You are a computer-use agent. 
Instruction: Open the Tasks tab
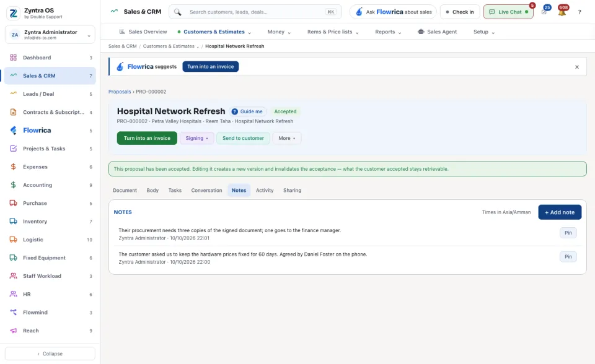(175, 190)
